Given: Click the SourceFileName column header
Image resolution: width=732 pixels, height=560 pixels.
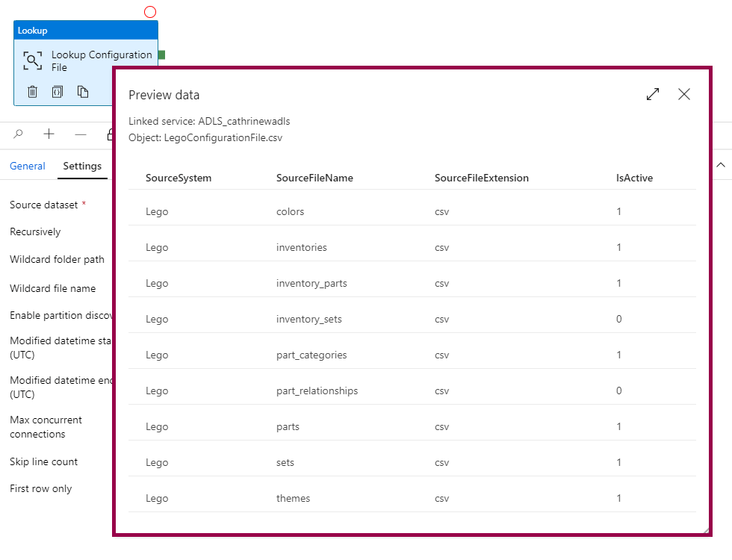Looking at the screenshot, I should coord(314,178).
